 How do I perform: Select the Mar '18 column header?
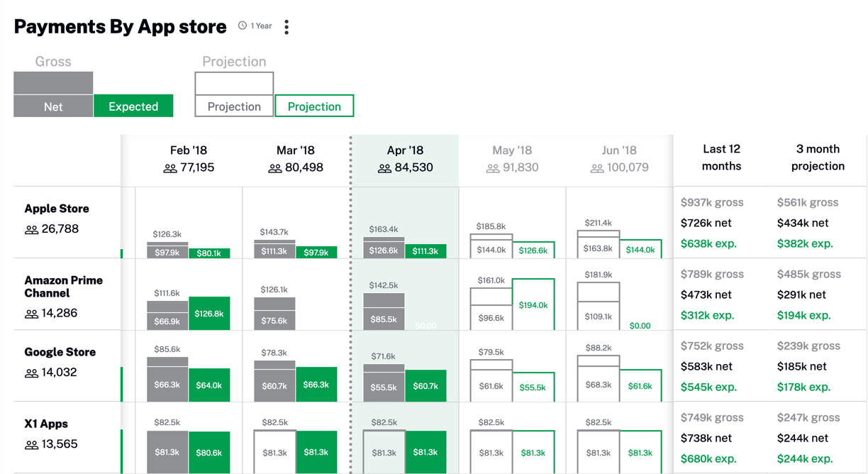click(x=296, y=150)
